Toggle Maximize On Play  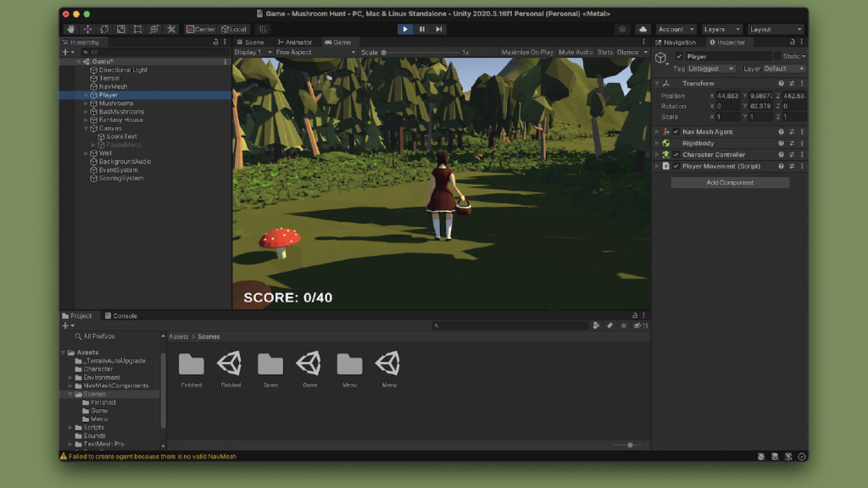527,52
